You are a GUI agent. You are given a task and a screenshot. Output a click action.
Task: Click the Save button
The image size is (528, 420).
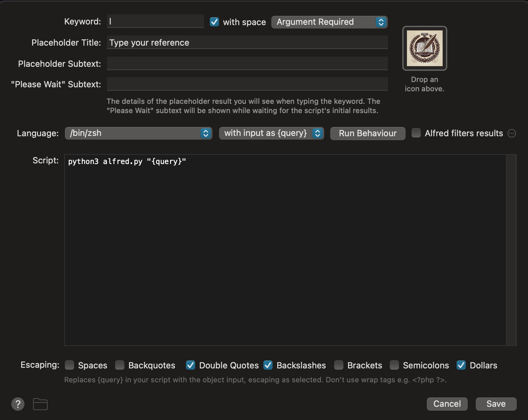[496, 404]
